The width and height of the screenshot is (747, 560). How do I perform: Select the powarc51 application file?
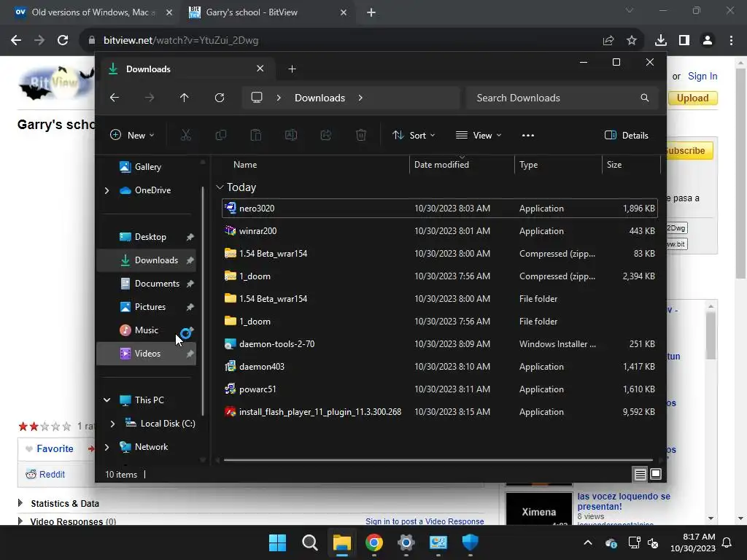click(x=439, y=389)
